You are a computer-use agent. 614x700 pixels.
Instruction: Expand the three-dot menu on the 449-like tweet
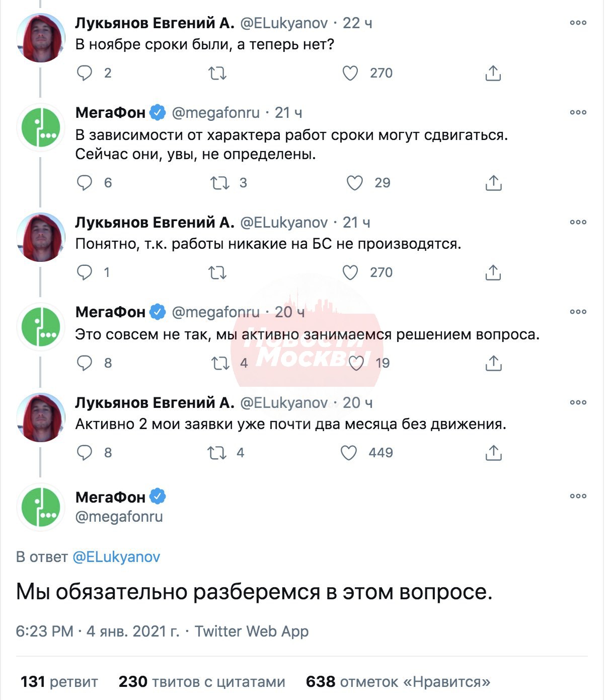578,402
